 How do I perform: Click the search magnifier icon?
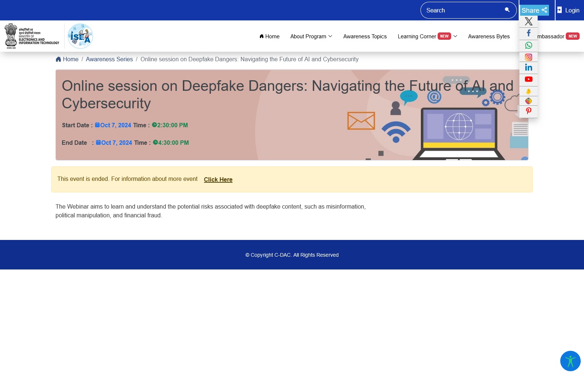[x=507, y=10]
